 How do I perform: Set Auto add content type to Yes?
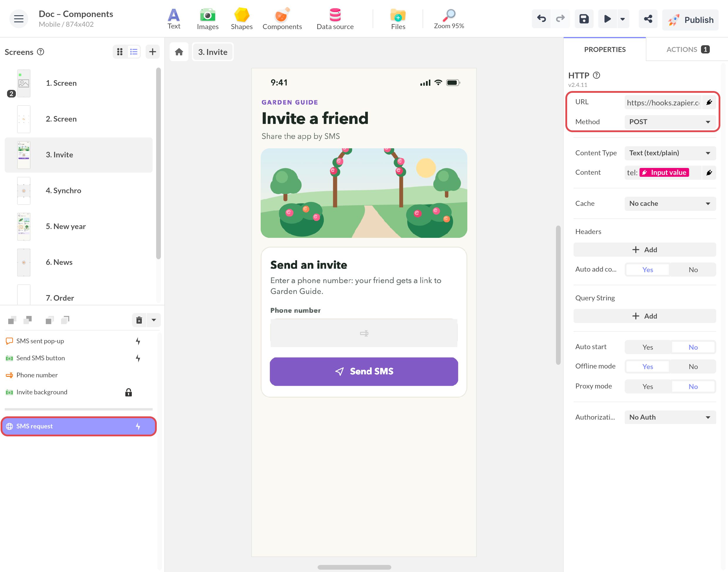[647, 270]
